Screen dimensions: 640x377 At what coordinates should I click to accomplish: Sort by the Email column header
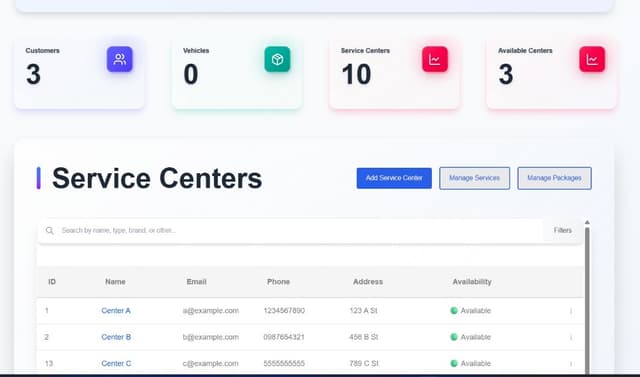tap(196, 282)
